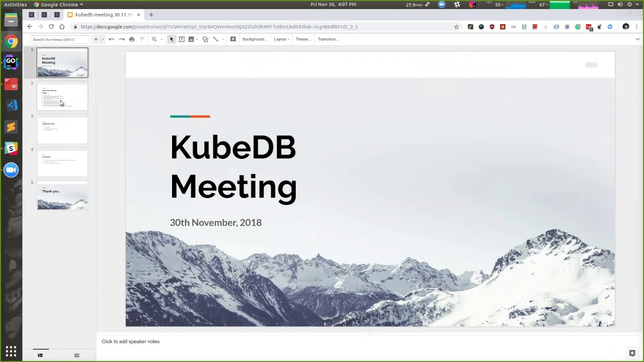Select slide 2 thumbnail in filmstrip
The height and width of the screenshot is (362, 644).
point(62,96)
